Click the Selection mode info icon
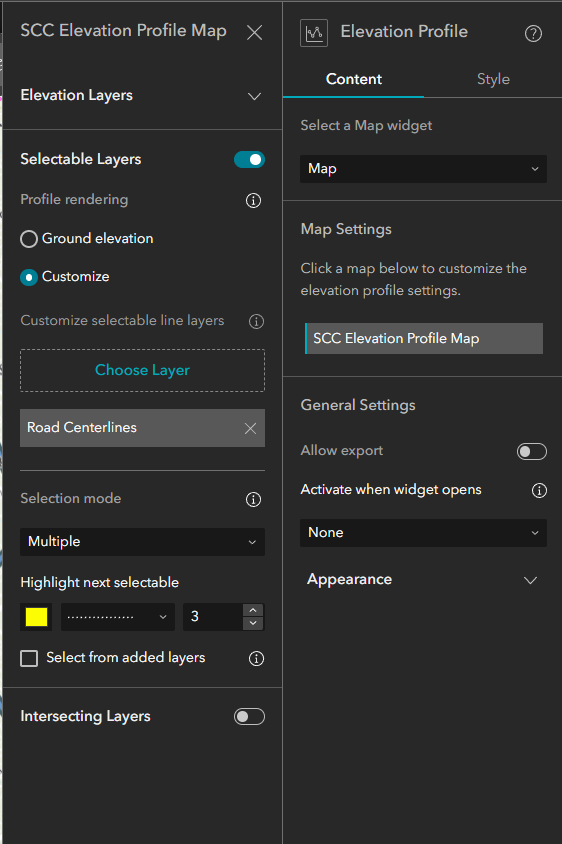The width and height of the screenshot is (562, 844). (x=254, y=499)
